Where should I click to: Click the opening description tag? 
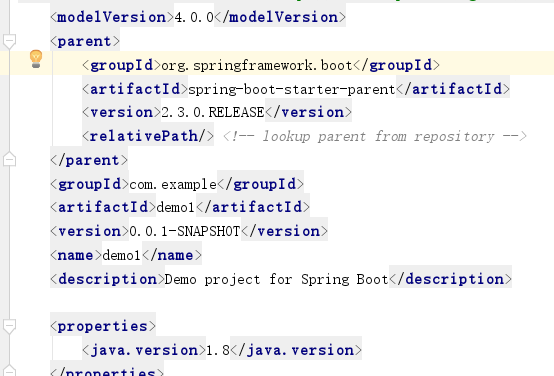[107, 280]
